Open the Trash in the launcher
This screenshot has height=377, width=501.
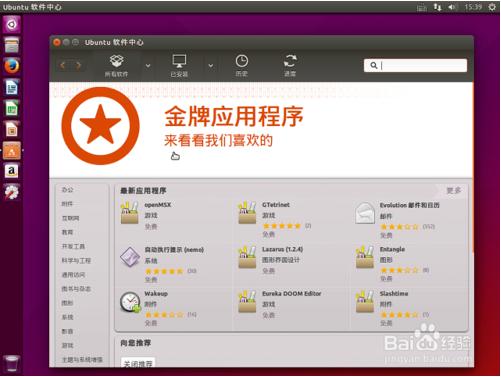pos(12,363)
